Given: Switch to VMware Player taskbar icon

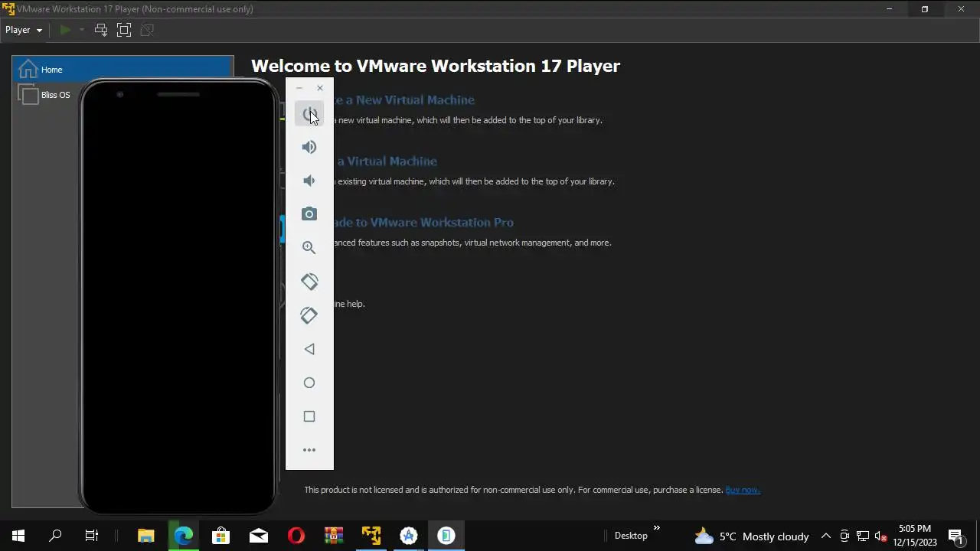Looking at the screenshot, I should [x=371, y=536].
